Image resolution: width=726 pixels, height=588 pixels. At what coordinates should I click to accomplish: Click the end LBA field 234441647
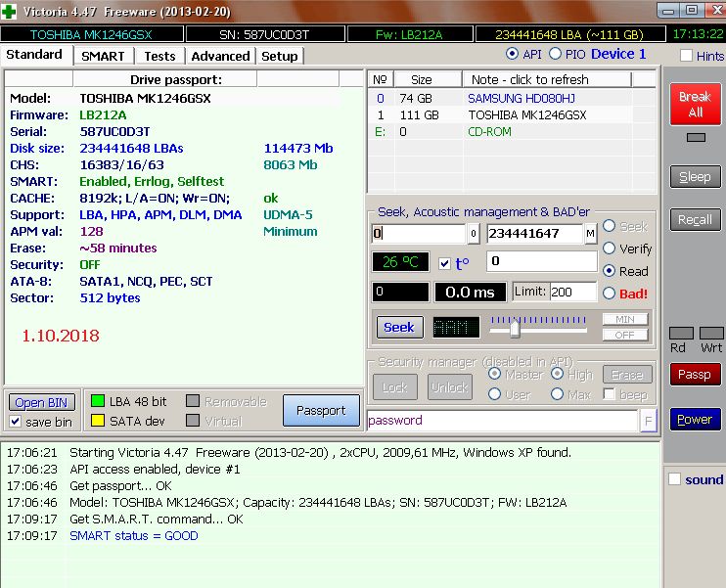[x=535, y=234]
